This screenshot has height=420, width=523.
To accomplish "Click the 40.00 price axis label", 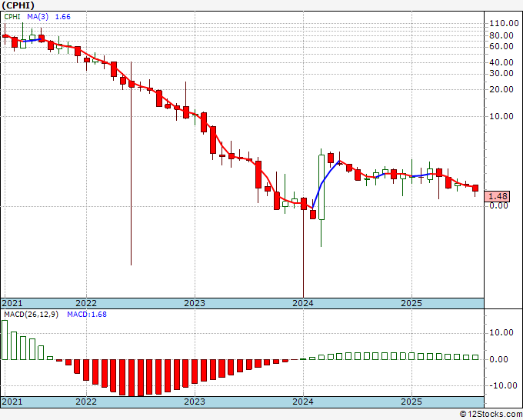I will (501, 62).
